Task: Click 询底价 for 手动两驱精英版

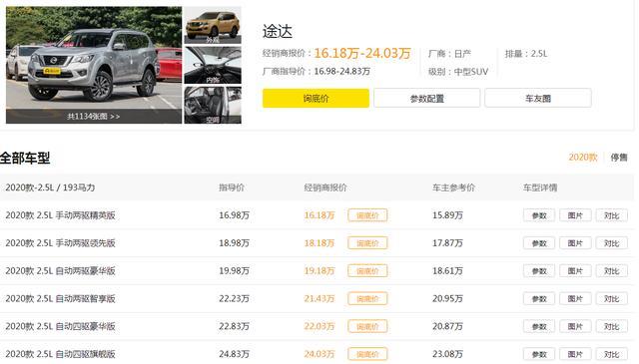Action: click(x=367, y=215)
